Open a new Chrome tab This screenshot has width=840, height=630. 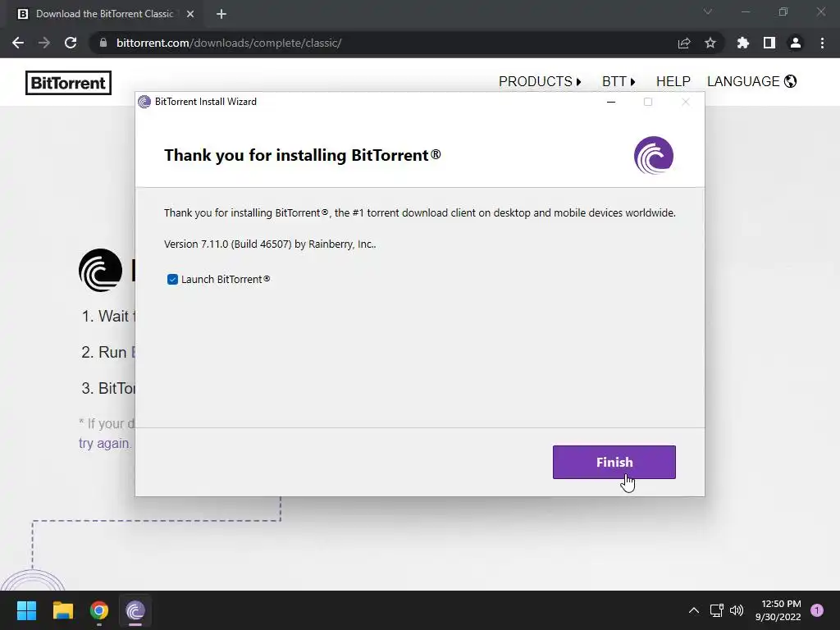tap(221, 14)
